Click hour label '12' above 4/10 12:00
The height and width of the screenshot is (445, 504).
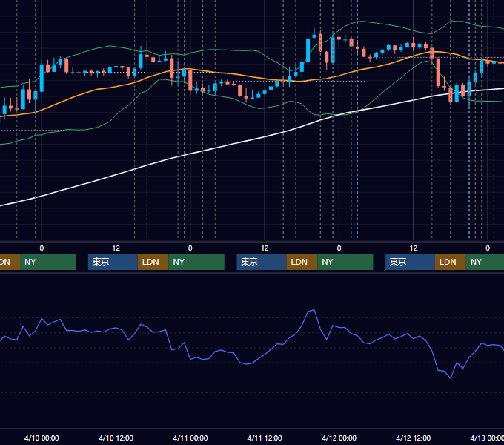coord(116,248)
